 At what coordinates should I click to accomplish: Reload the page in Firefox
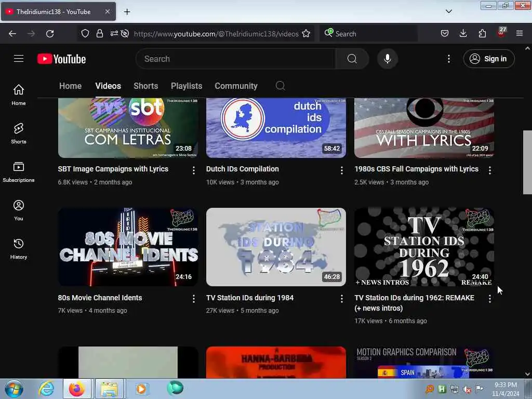coord(50,34)
